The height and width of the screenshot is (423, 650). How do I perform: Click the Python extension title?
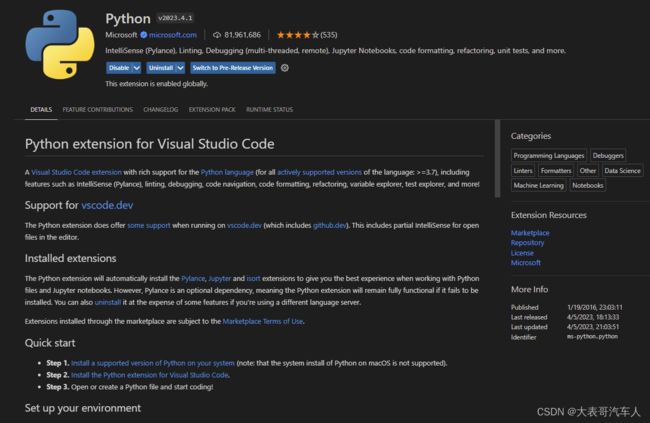pos(128,19)
